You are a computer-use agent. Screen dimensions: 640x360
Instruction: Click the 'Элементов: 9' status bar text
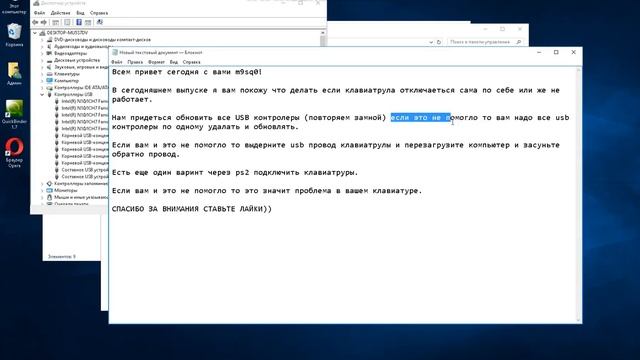(x=62, y=257)
